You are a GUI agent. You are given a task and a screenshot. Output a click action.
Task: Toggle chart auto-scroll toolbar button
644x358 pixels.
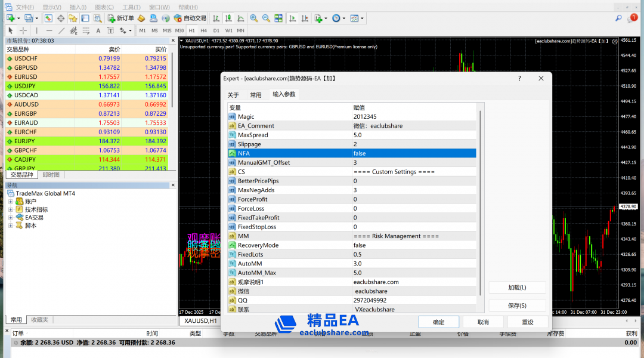click(292, 18)
